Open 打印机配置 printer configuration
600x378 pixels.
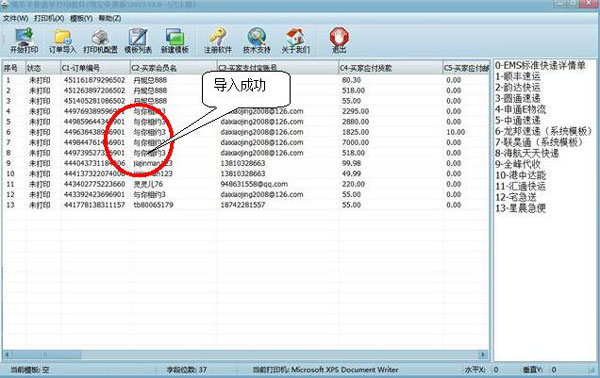click(x=100, y=41)
